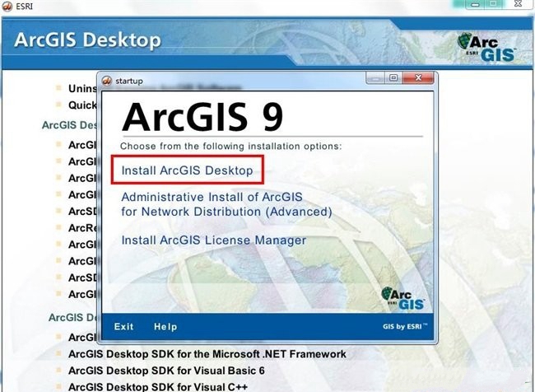
Task: Choose Administrative Install of ArcGIS for Network Distribution
Action: (226, 204)
